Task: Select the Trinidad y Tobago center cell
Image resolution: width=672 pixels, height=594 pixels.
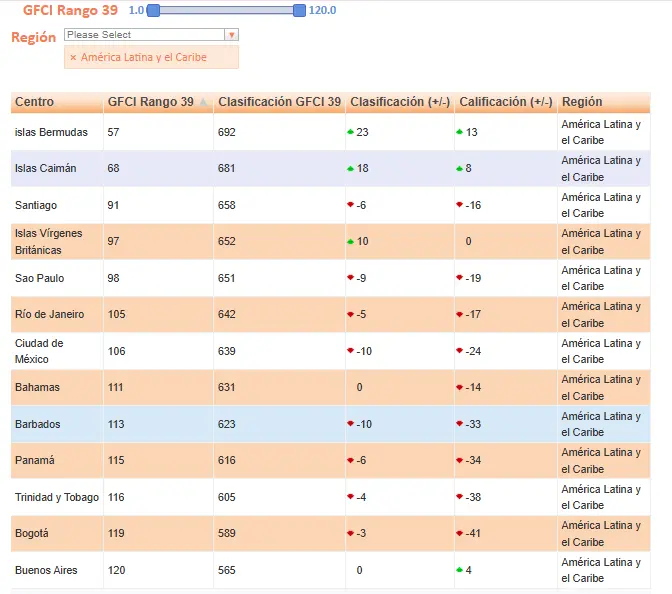Action: click(x=57, y=497)
